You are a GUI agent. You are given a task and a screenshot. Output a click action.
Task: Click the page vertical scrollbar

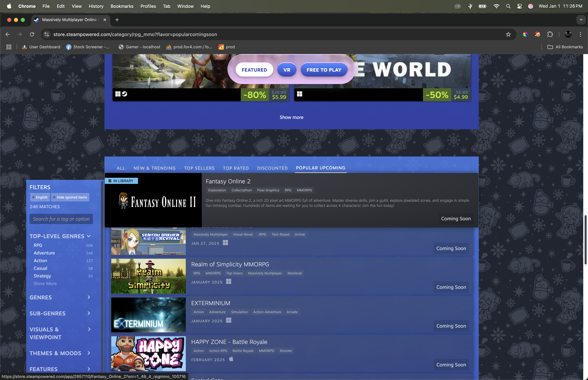[x=585, y=240]
